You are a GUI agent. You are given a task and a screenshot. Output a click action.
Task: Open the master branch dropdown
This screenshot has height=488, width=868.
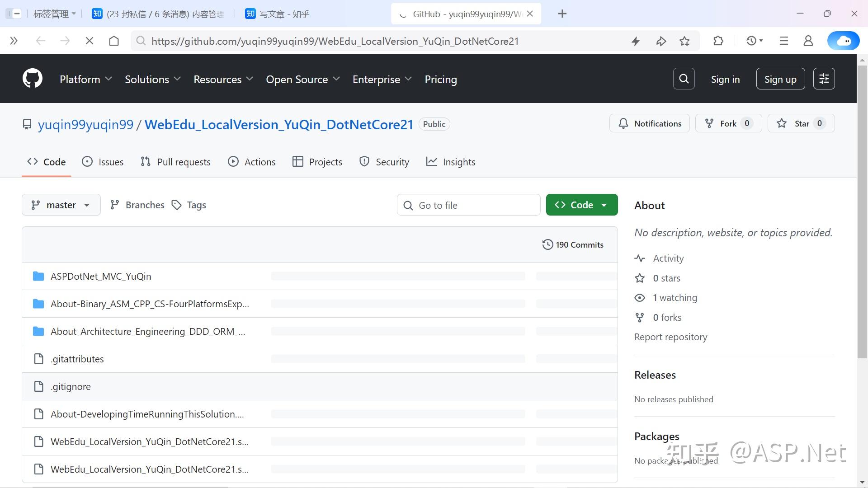click(61, 205)
